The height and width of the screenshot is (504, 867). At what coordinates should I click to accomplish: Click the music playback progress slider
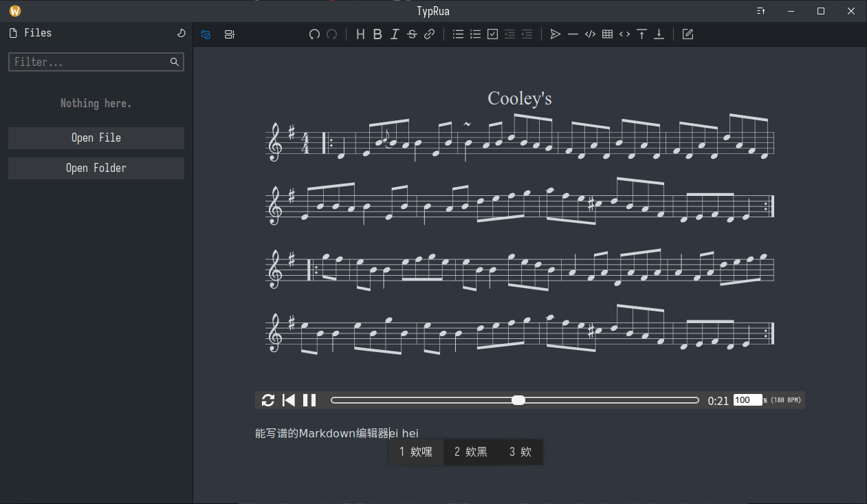[515, 400]
